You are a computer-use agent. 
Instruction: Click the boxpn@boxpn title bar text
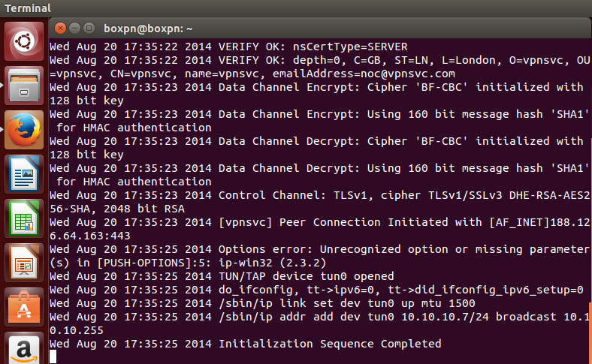(148, 29)
